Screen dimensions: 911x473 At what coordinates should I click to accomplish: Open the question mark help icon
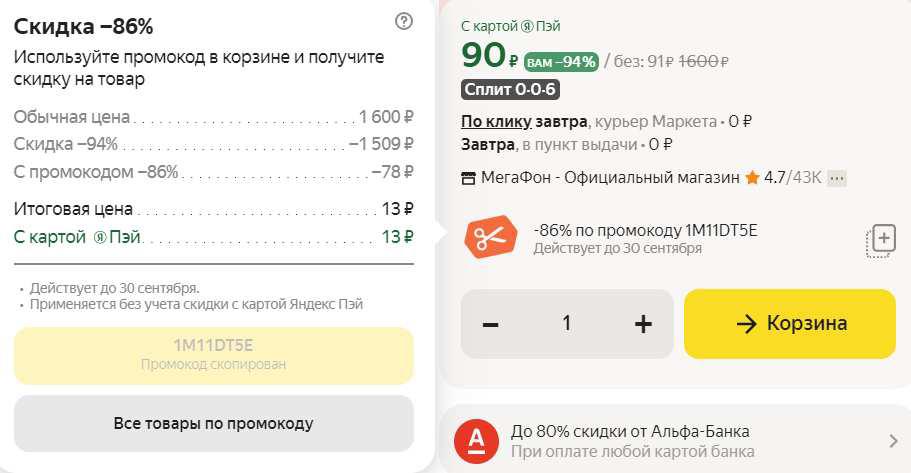coord(404,22)
